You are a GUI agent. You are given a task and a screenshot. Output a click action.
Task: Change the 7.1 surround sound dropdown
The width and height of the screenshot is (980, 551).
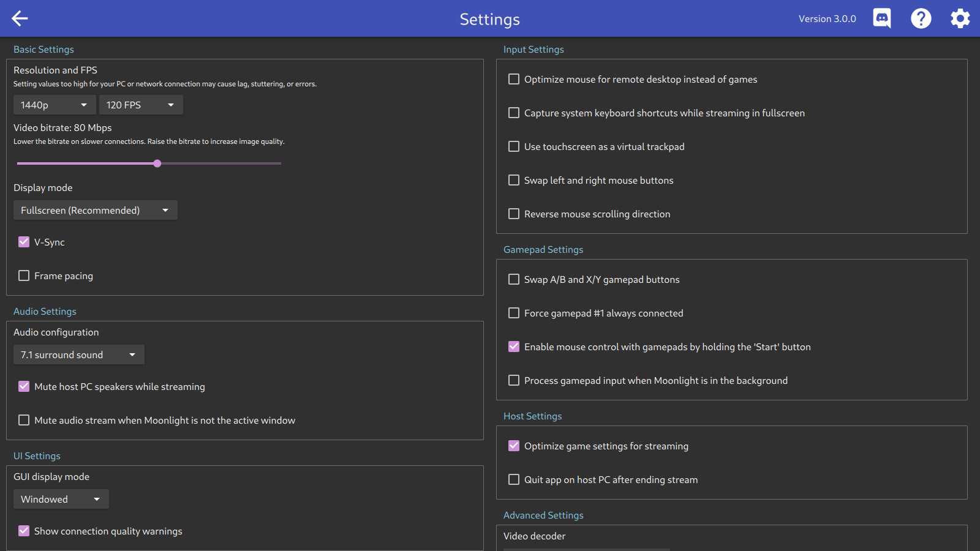[x=78, y=354]
